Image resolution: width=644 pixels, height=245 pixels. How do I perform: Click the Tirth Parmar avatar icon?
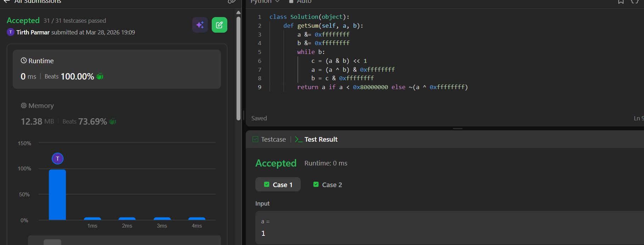(11, 32)
